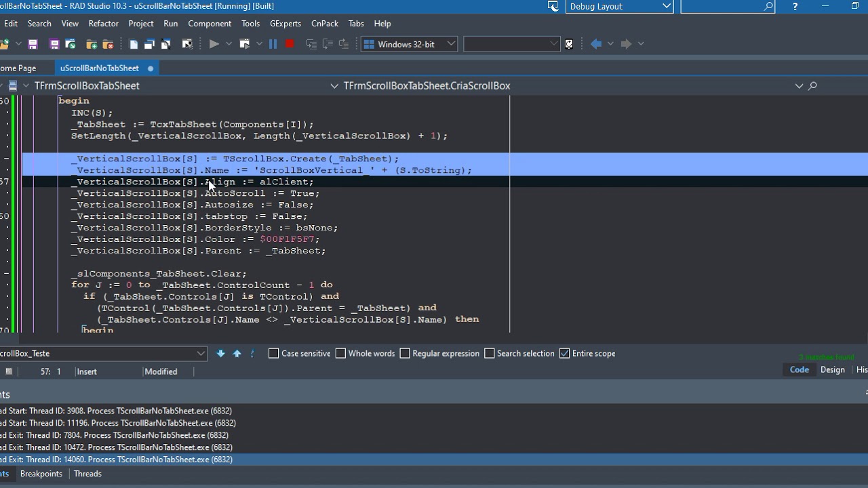Viewport: 868px width, 488px height.
Task: Open the empty combo box after the platform selector
Action: [x=512, y=44]
